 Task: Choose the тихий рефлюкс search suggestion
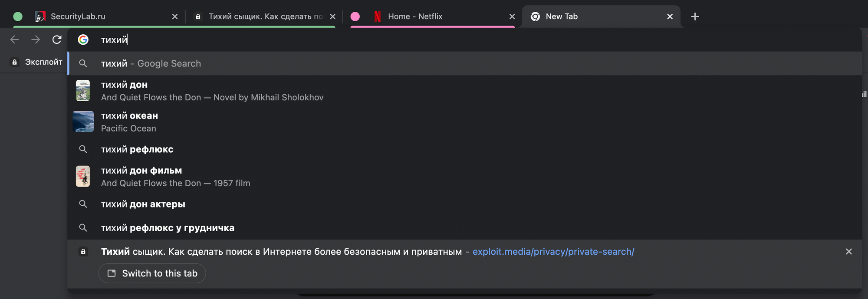coord(137,149)
